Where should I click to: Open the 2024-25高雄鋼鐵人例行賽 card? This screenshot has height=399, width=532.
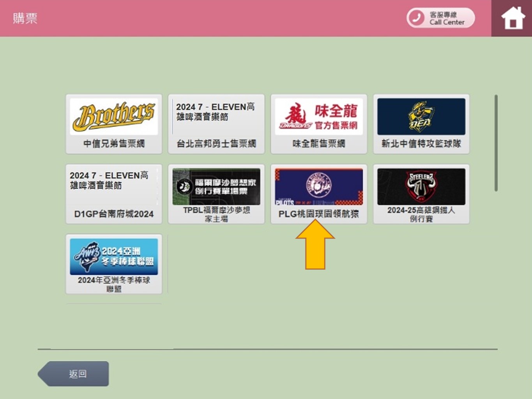pyautogui.click(x=421, y=194)
